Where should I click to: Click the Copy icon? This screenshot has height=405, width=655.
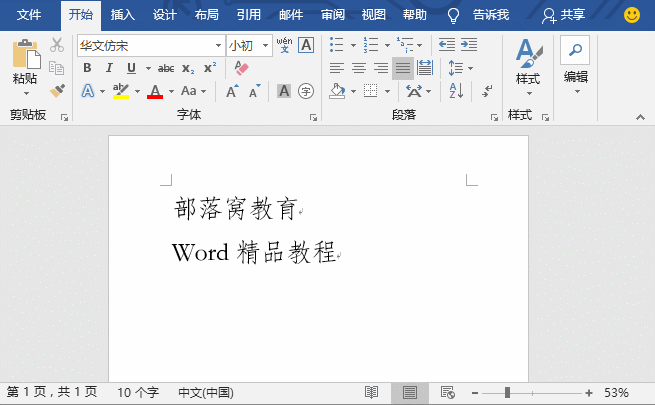click(57, 68)
